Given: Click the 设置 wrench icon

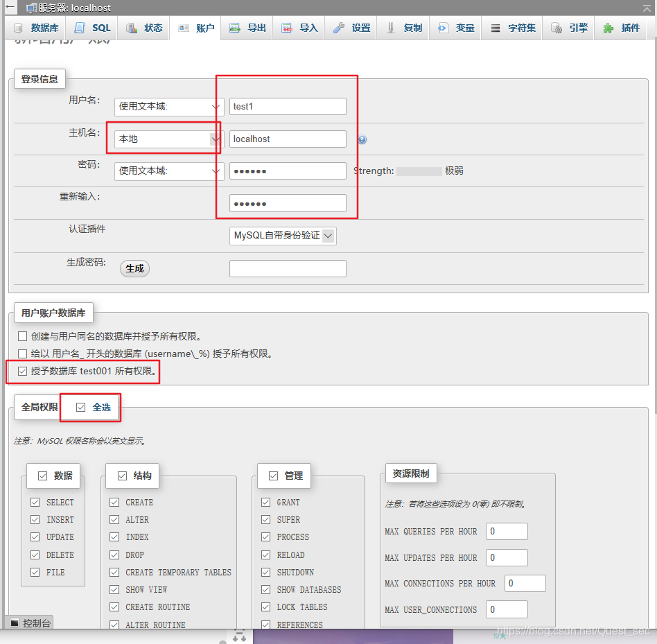Looking at the screenshot, I should 339,28.
